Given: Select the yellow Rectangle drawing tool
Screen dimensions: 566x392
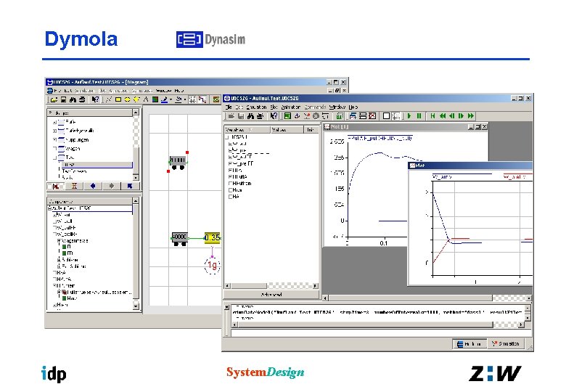Looking at the screenshot, I should (118, 99).
